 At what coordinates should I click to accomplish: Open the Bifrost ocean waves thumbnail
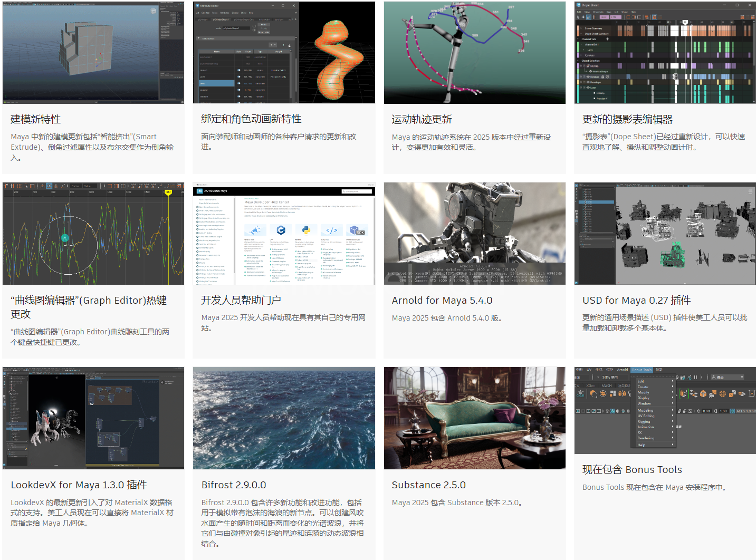(x=284, y=418)
